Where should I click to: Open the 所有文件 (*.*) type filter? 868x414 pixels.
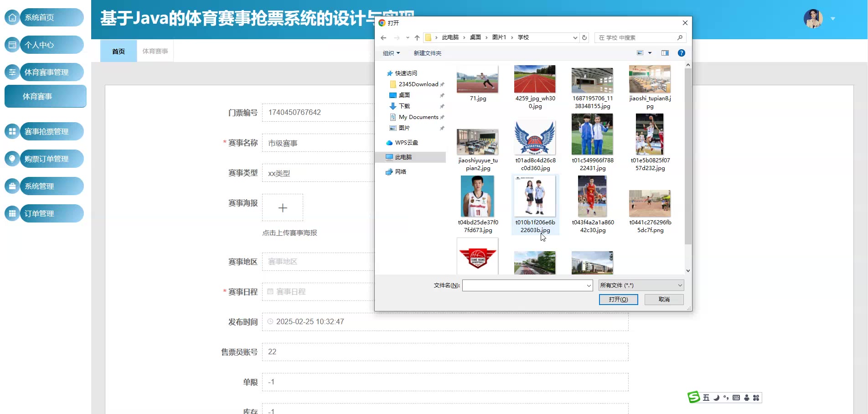(x=641, y=285)
